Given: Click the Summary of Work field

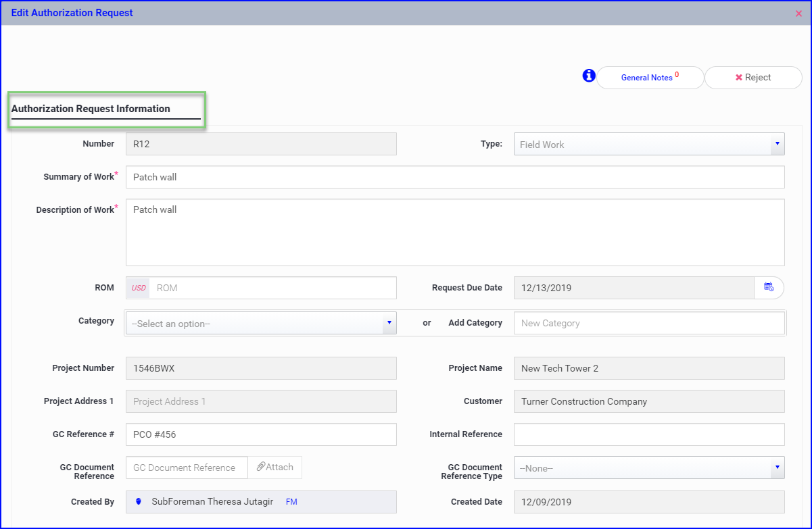Looking at the screenshot, I should pos(455,177).
